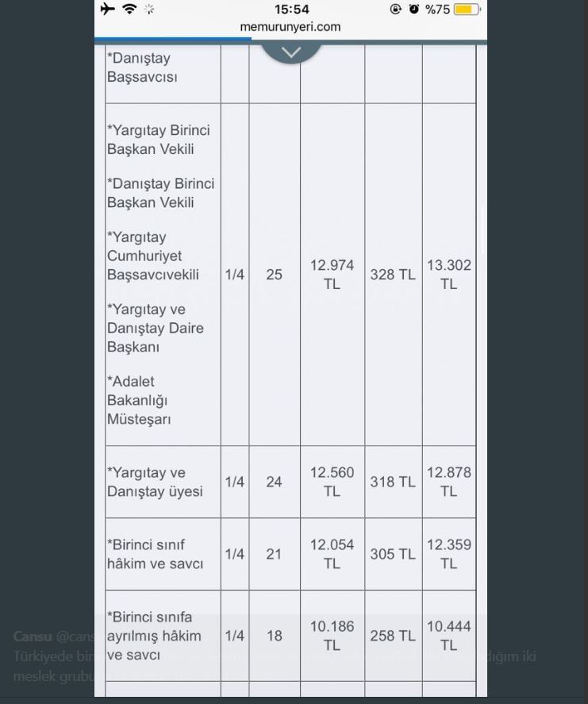The height and width of the screenshot is (704, 588).
Task: Tap the Wi-Fi signal icon
Action: 129,9
